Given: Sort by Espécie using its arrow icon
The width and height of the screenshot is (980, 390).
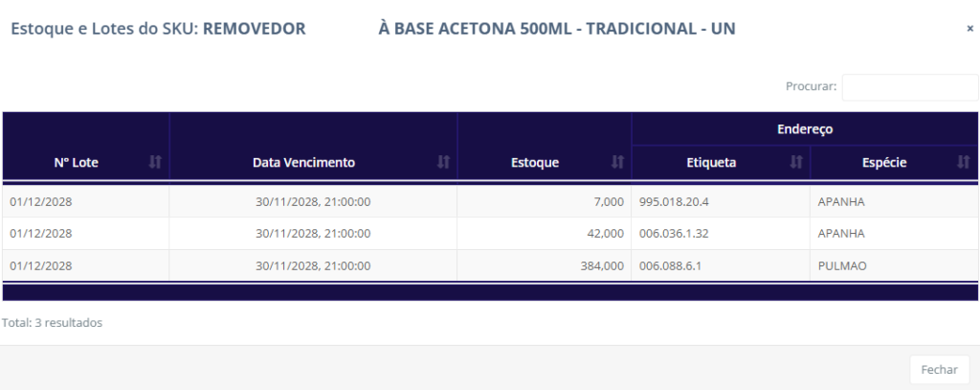Looking at the screenshot, I should (963, 163).
